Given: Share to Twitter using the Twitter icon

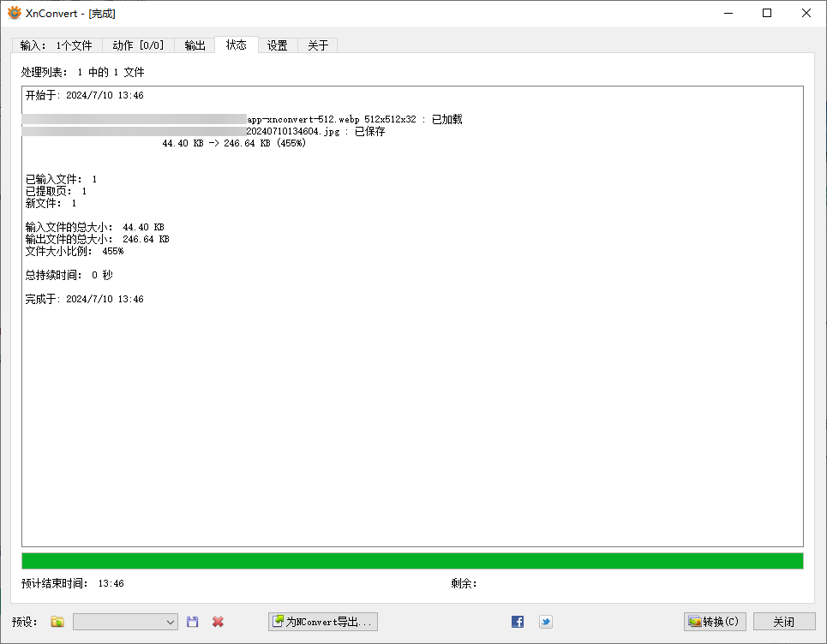Looking at the screenshot, I should coord(546,622).
